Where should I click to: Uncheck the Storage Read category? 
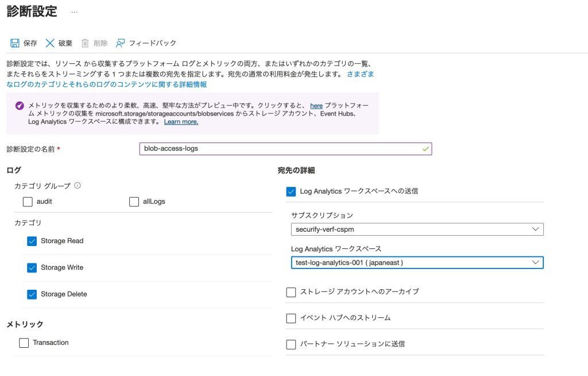click(x=32, y=241)
